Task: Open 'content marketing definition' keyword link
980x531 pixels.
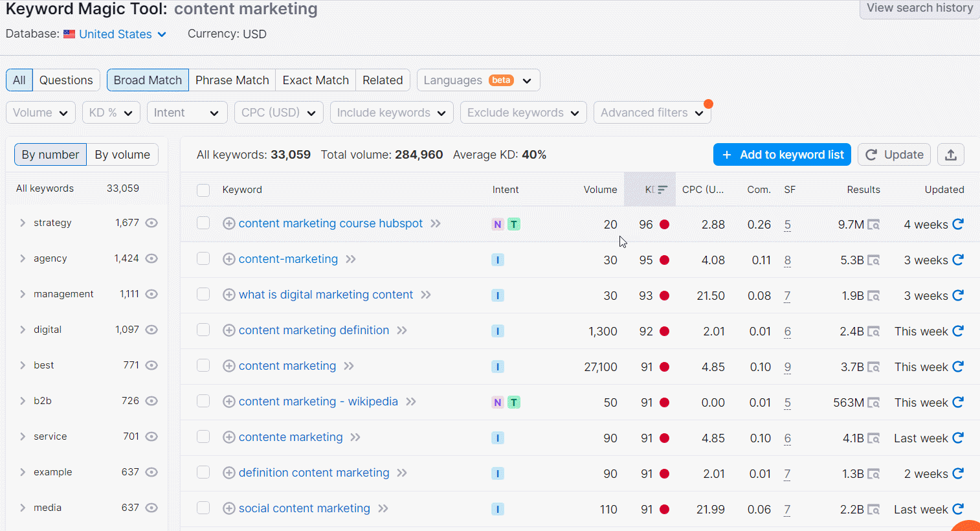Action: tap(314, 330)
